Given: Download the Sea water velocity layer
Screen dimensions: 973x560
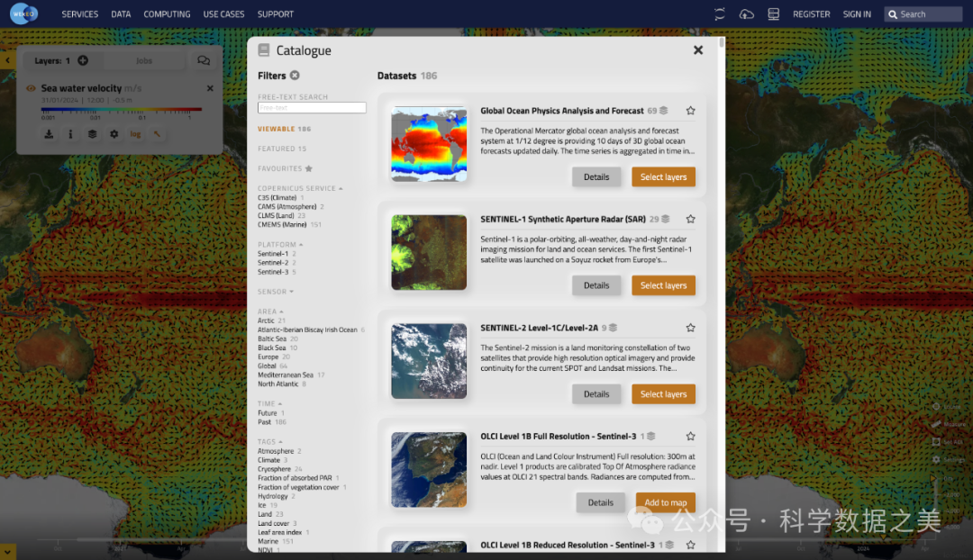Looking at the screenshot, I should point(49,134).
